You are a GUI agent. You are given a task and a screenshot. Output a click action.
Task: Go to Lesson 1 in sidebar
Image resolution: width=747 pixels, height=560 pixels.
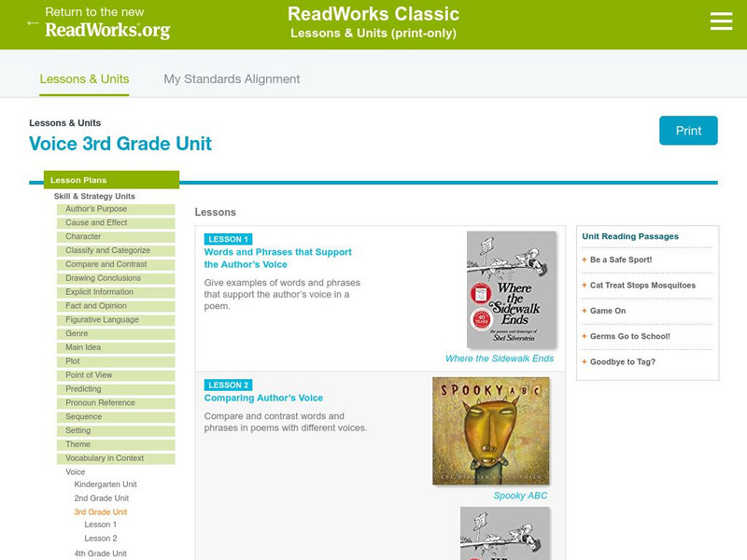coord(101,525)
